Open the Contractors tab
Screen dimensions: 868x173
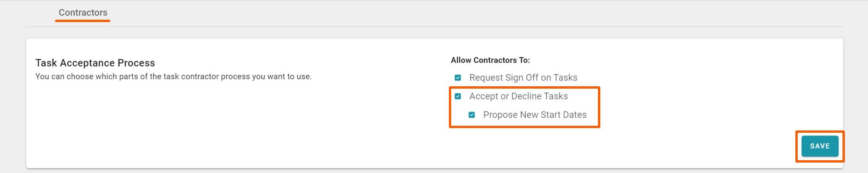click(83, 13)
